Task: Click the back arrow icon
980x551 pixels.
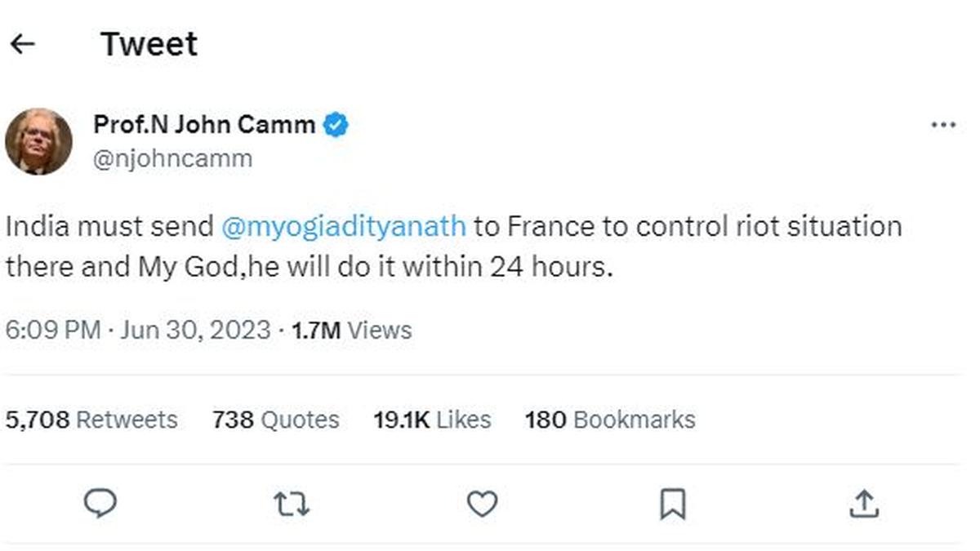Action: pyautogui.click(x=23, y=44)
